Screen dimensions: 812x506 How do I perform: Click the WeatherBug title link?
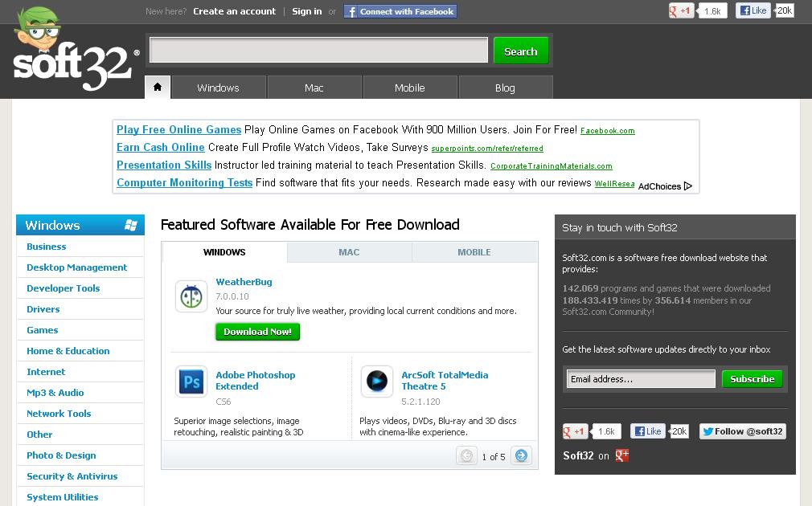244,281
